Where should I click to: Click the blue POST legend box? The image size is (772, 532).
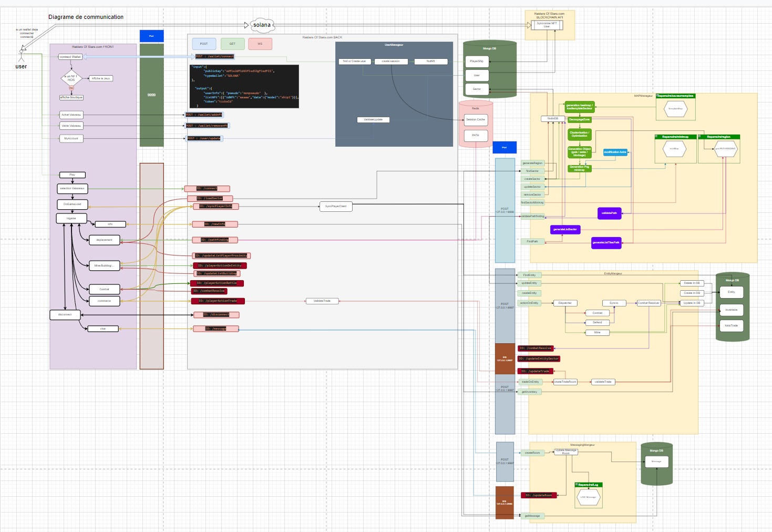click(x=204, y=44)
